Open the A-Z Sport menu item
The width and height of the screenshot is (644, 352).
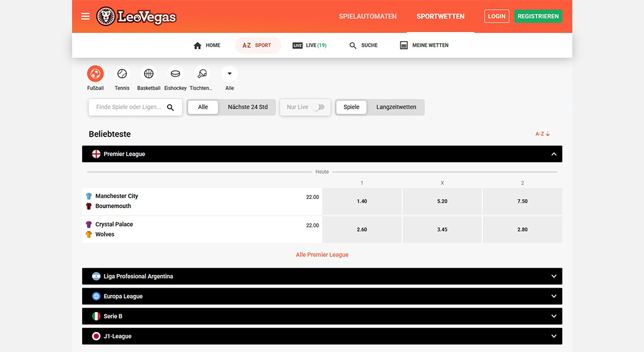(x=257, y=46)
